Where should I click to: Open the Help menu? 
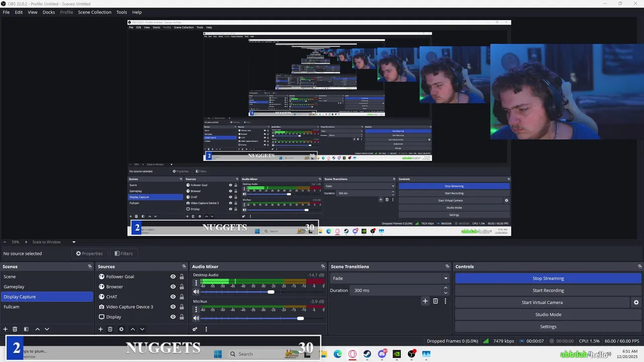coord(137,12)
